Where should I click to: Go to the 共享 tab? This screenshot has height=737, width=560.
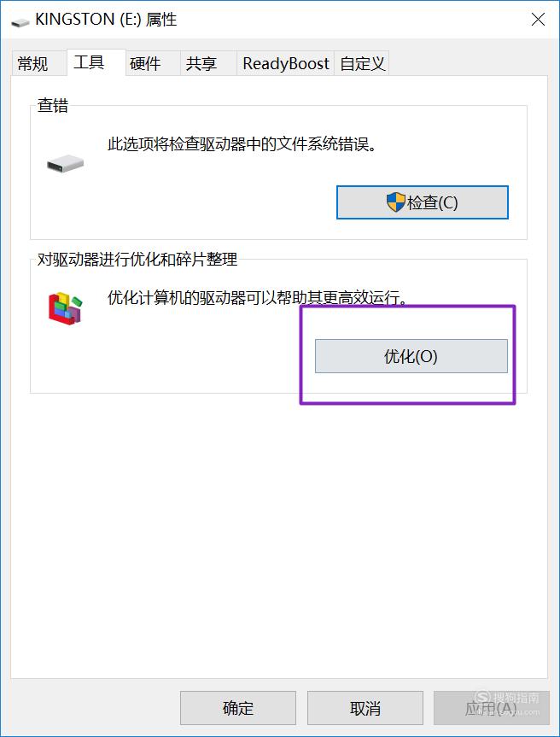pyautogui.click(x=201, y=63)
